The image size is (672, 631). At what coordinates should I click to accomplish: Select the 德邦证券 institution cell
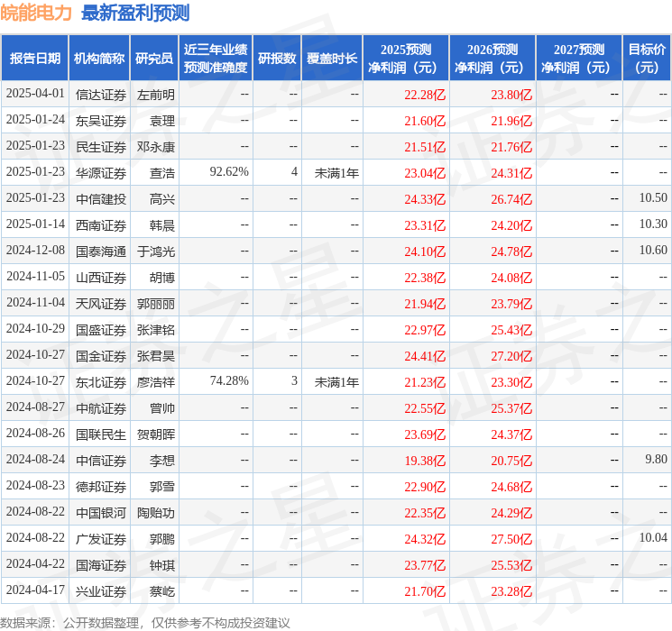click(101, 487)
